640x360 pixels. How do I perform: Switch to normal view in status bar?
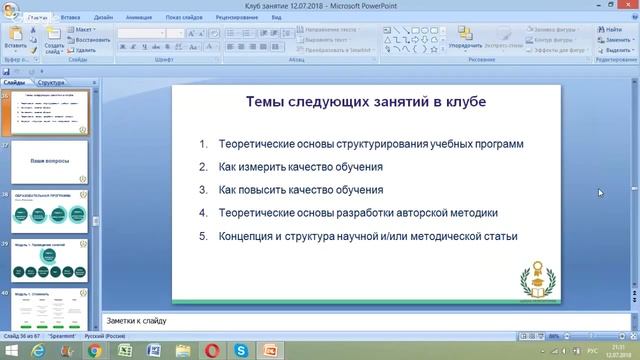(523, 336)
